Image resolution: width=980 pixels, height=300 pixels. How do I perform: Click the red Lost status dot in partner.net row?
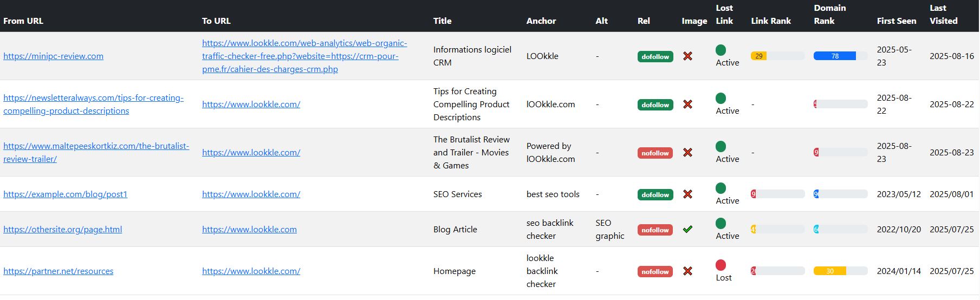pyautogui.click(x=721, y=265)
